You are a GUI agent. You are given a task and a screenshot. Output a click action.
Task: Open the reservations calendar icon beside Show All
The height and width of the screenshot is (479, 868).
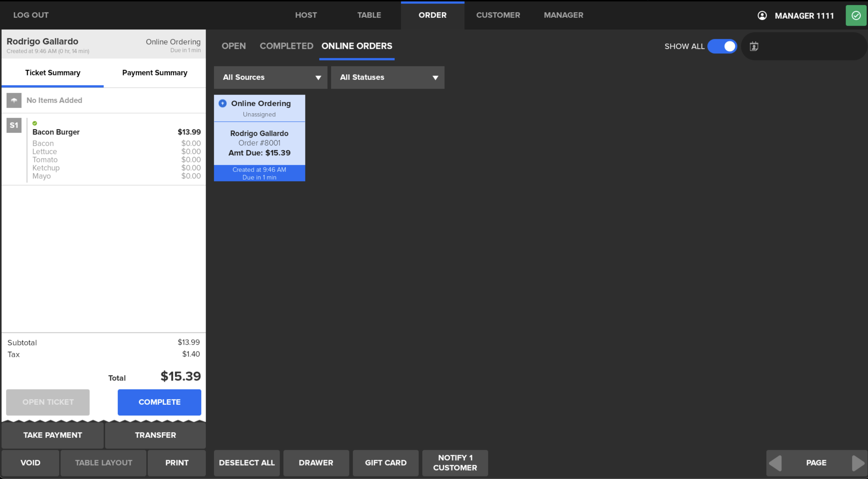pos(754,46)
